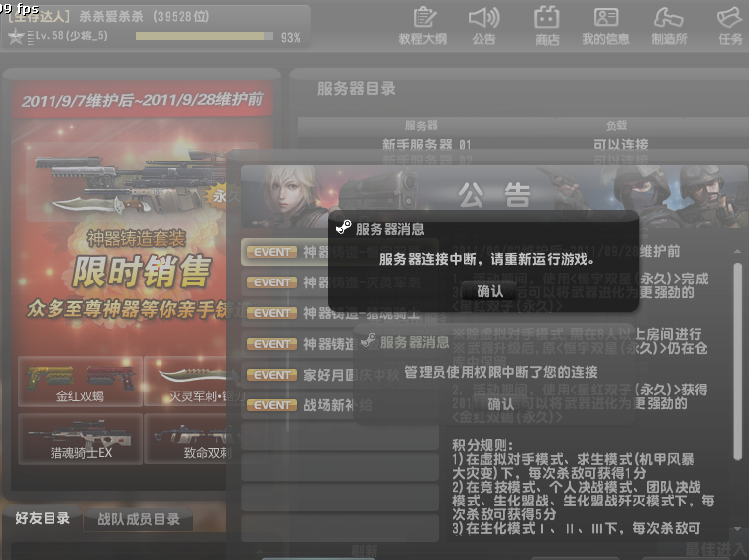Select event 神器铸造-恒宇双星
749x560 pixels.
click(340, 252)
